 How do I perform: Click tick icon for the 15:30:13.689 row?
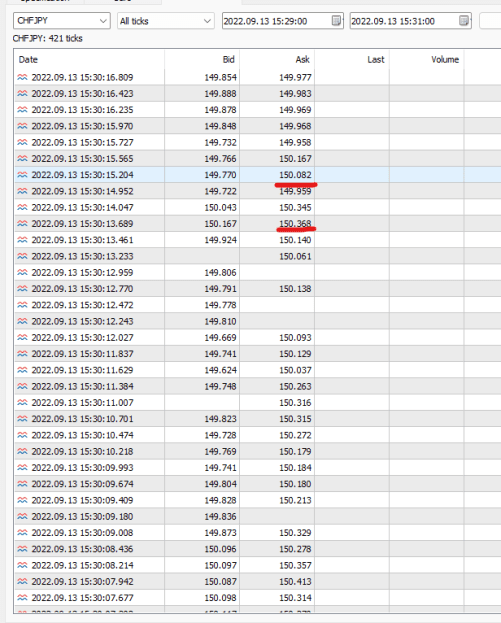coord(22,224)
